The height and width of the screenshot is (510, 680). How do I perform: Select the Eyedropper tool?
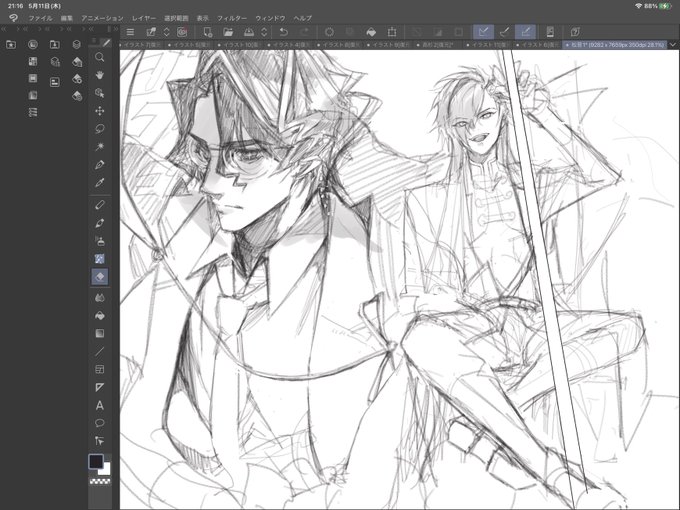100,183
